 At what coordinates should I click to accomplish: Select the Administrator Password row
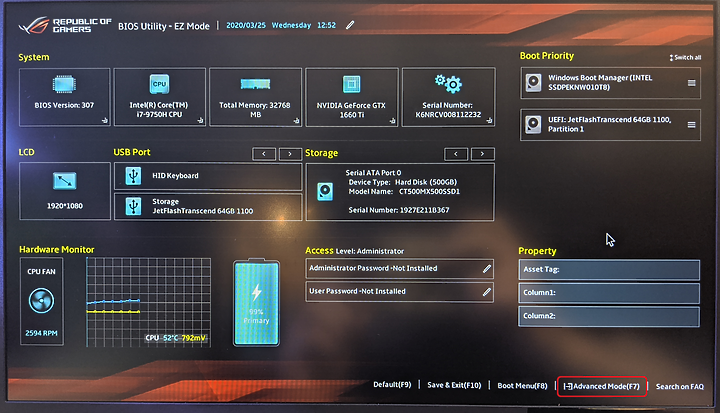pyautogui.click(x=399, y=269)
